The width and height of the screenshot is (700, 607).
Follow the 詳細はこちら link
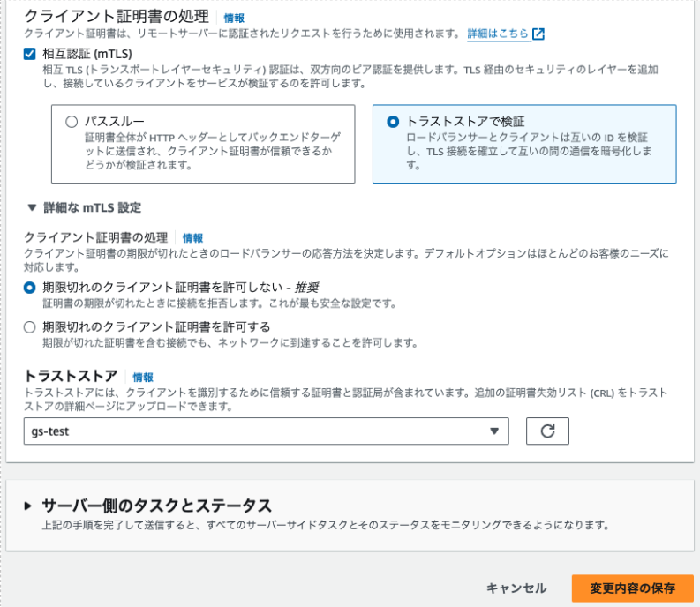pyautogui.click(x=499, y=34)
